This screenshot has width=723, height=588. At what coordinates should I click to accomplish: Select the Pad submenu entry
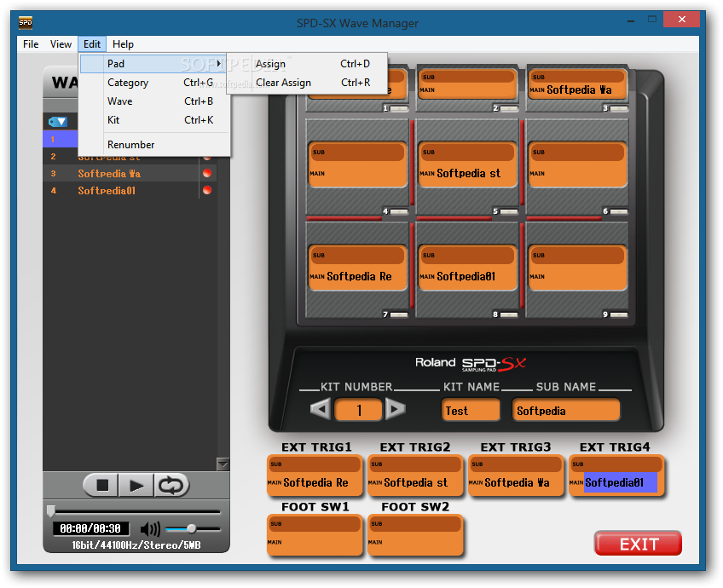(x=153, y=64)
